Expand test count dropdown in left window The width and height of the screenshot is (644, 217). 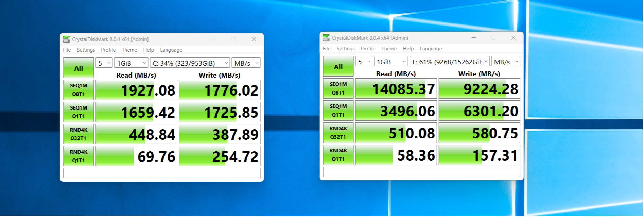(104, 63)
